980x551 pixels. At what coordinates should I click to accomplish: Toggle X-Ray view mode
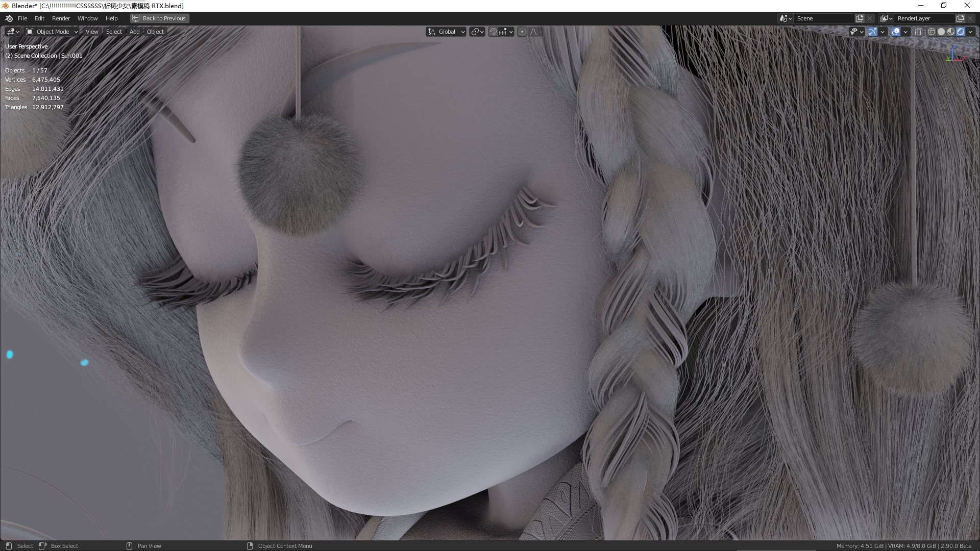(x=919, y=32)
